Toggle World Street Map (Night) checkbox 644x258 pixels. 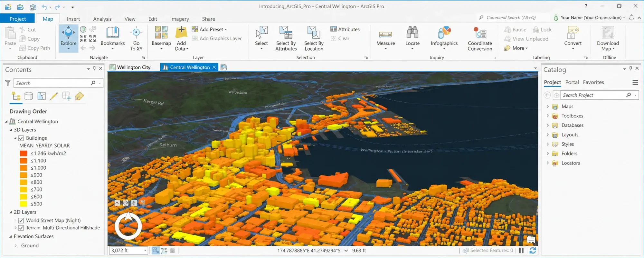click(21, 221)
